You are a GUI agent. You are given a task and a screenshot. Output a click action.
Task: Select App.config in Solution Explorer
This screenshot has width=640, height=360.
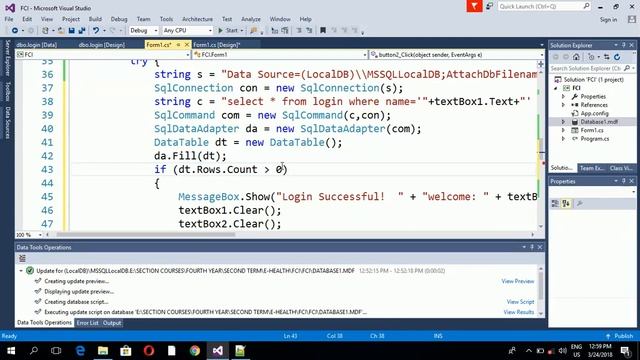pyautogui.click(x=594, y=113)
